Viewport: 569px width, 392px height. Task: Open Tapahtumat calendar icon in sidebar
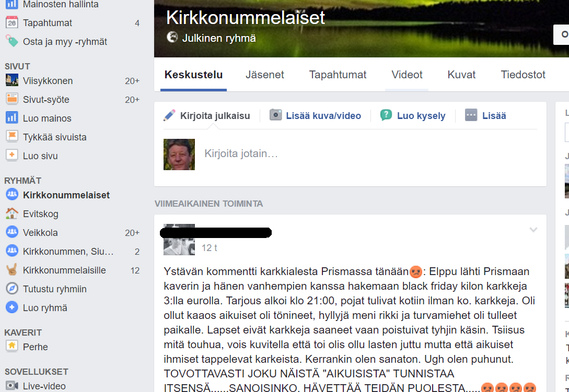coord(11,22)
